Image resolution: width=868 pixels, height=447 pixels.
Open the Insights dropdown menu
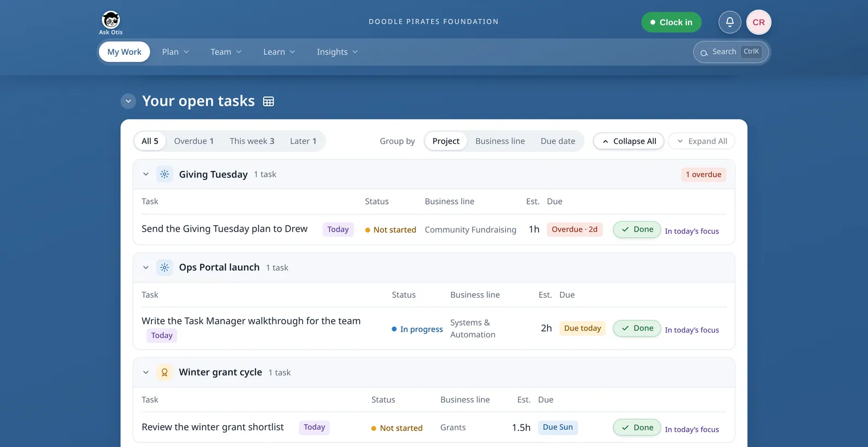point(337,52)
